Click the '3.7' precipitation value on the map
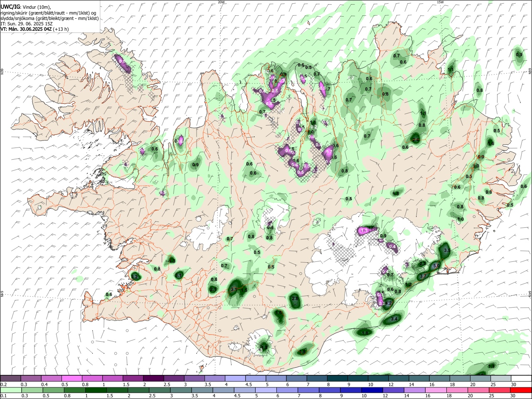Image resolution: width=532 pixels, height=399 pixels. click(x=424, y=276)
